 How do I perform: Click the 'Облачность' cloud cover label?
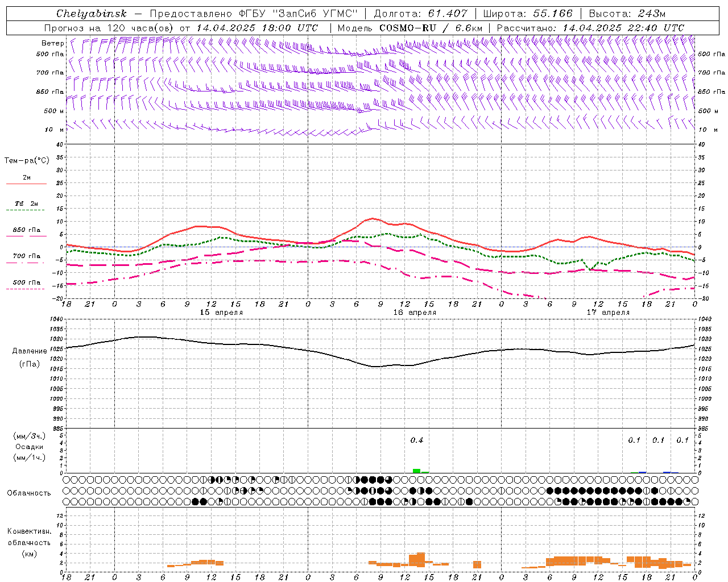coord(29,493)
